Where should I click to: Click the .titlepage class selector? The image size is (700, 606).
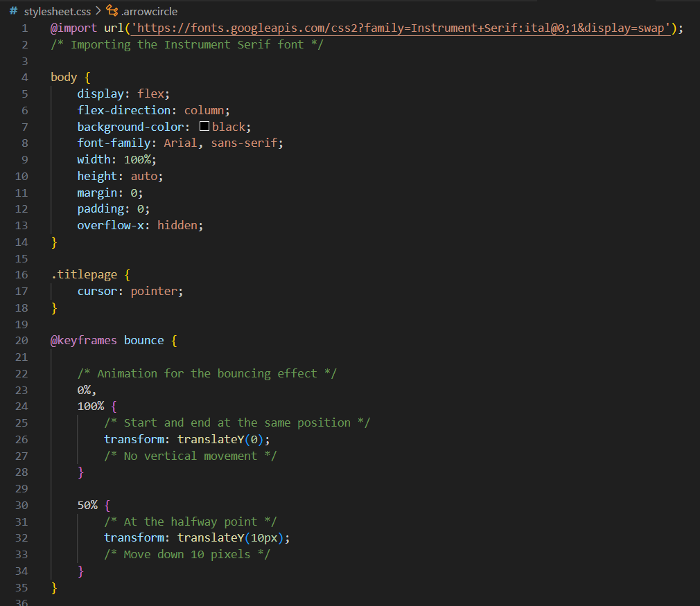[x=84, y=274]
